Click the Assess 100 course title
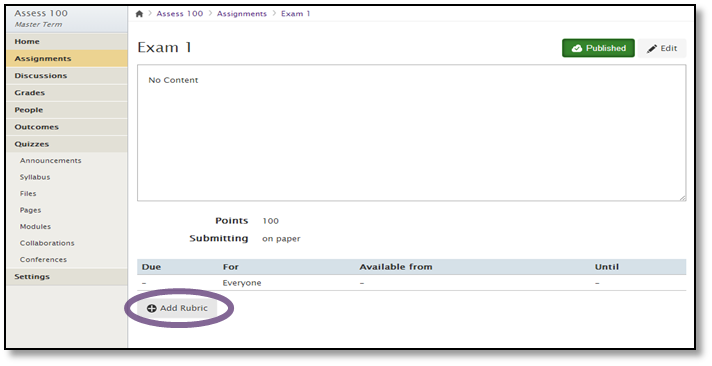Screen dimensions: 712x366 coord(41,13)
